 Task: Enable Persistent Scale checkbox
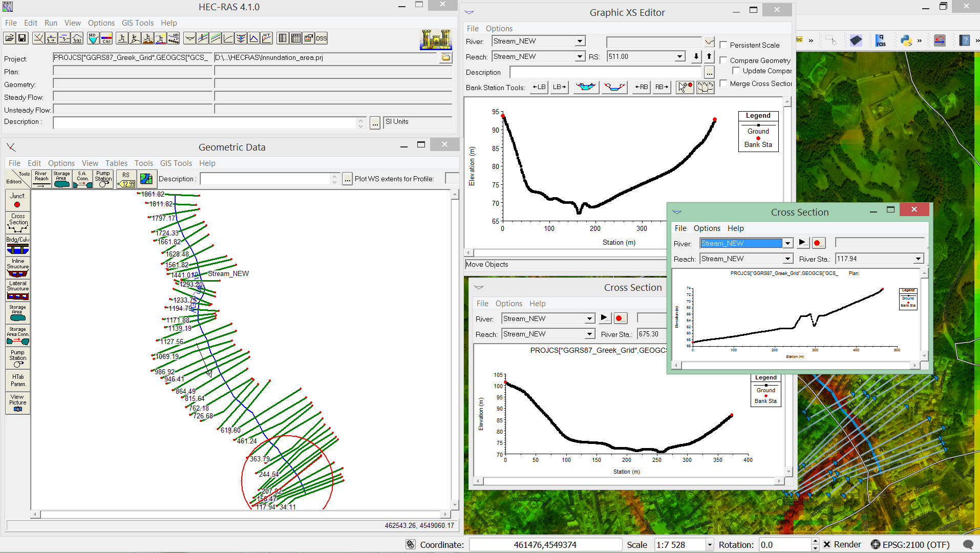coord(723,45)
